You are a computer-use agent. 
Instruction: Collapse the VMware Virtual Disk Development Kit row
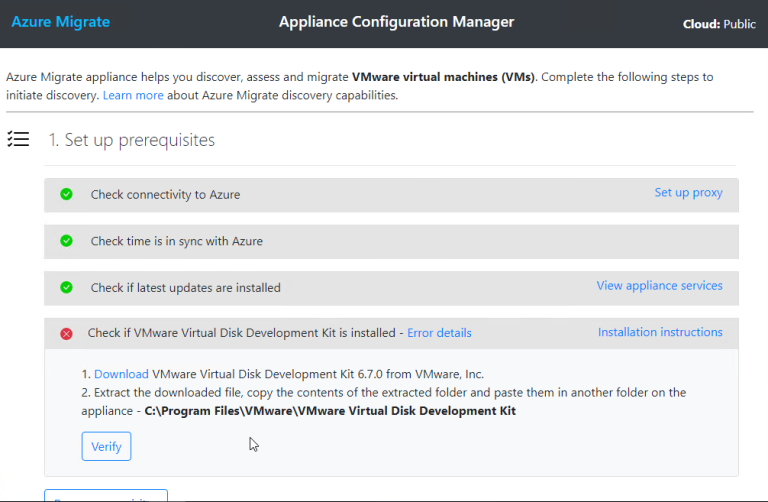pos(391,334)
